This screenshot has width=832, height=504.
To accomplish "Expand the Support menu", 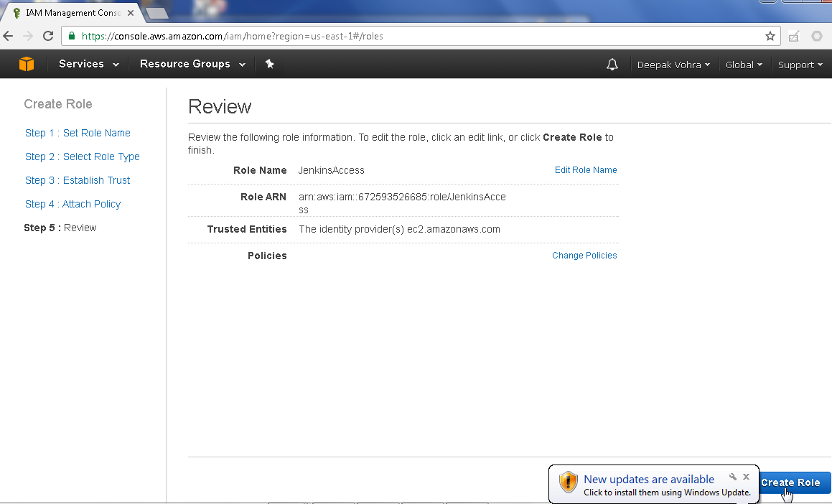I will click(800, 65).
